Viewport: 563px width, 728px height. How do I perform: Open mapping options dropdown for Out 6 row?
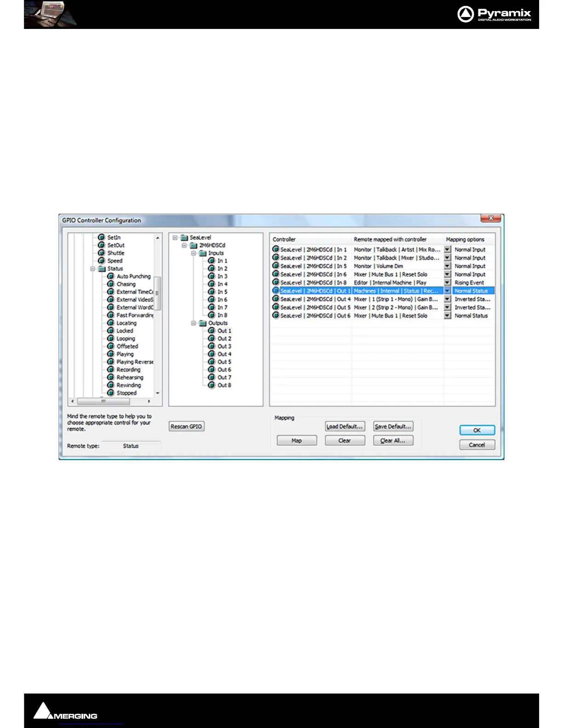pyautogui.click(x=448, y=316)
